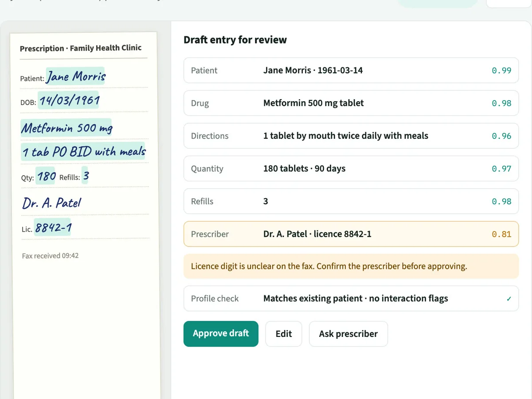
Task: Click the 0.96 directions confidence score
Action: tap(501, 136)
